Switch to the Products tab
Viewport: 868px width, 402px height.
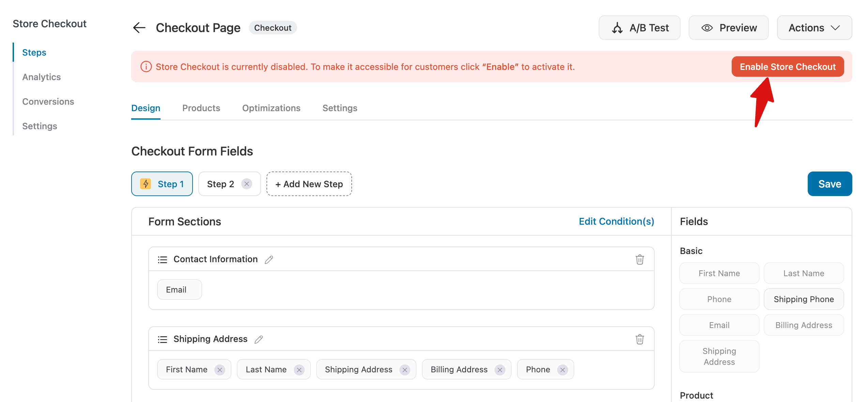[x=201, y=108]
